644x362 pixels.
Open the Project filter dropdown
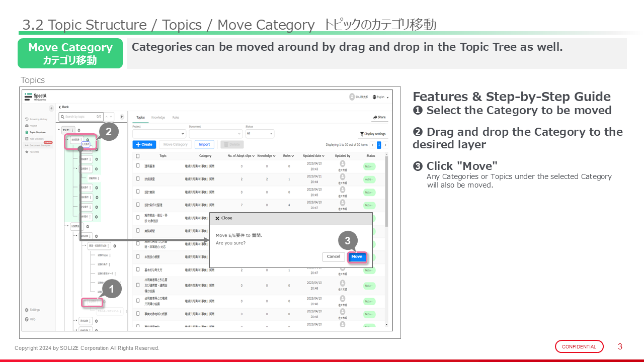[159, 134]
